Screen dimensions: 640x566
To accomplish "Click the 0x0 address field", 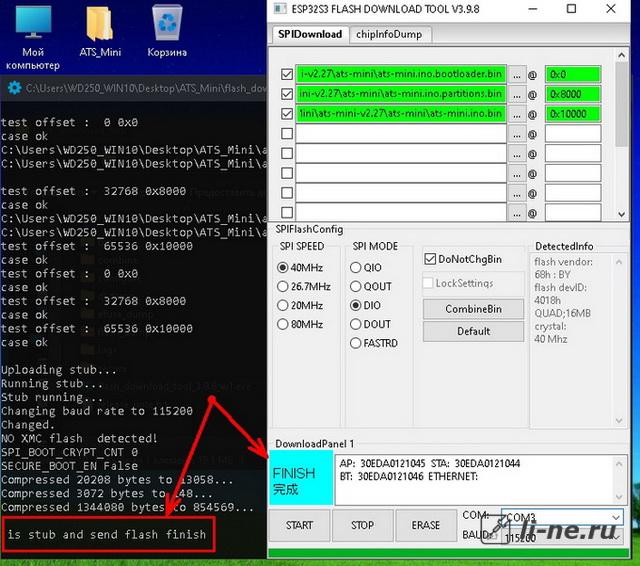I will click(x=573, y=75).
